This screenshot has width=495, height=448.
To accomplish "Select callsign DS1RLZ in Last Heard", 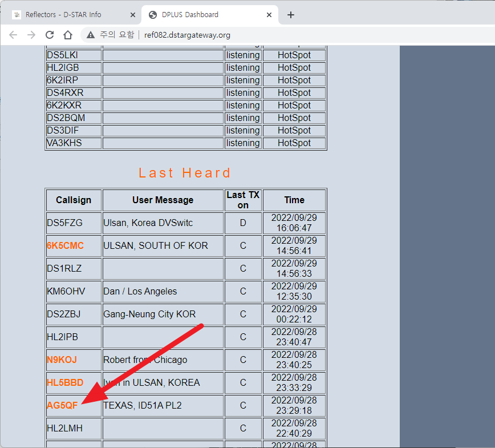I will [64, 269].
